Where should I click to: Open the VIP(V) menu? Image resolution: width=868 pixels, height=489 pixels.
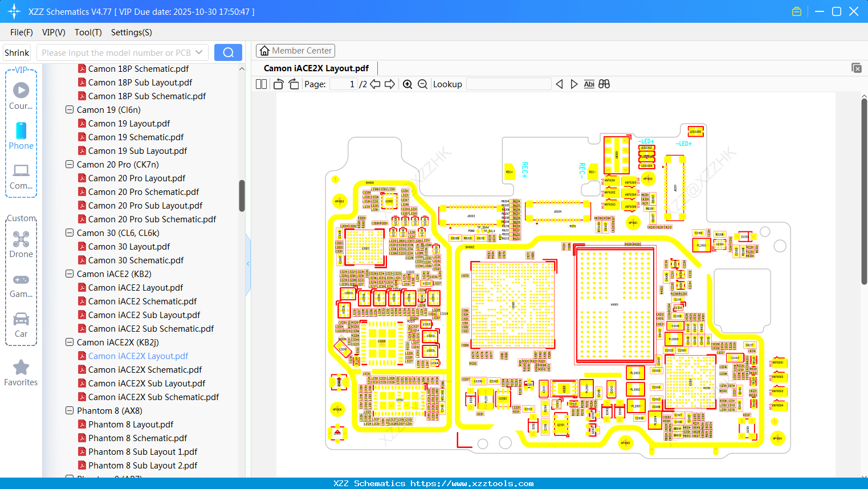(x=54, y=32)
